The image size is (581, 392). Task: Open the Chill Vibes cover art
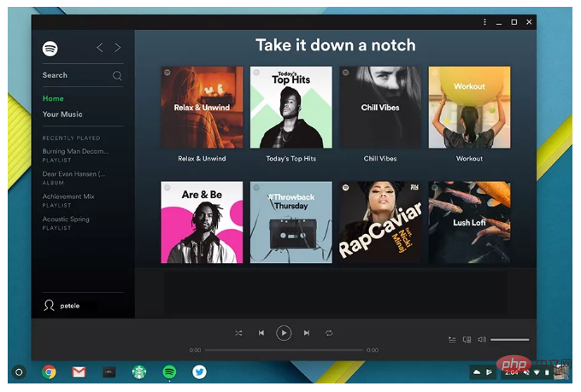click(x=380, y=108)
